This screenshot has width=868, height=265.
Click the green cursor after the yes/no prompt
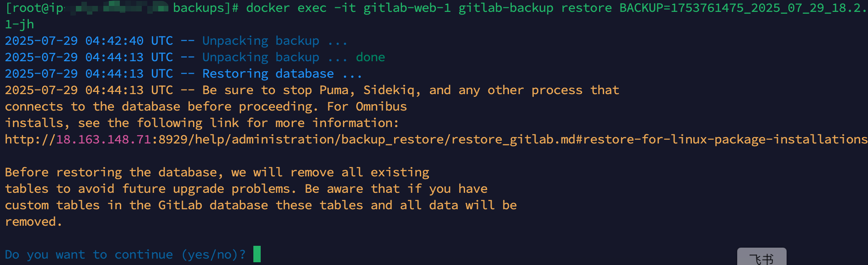coord(257,254)
